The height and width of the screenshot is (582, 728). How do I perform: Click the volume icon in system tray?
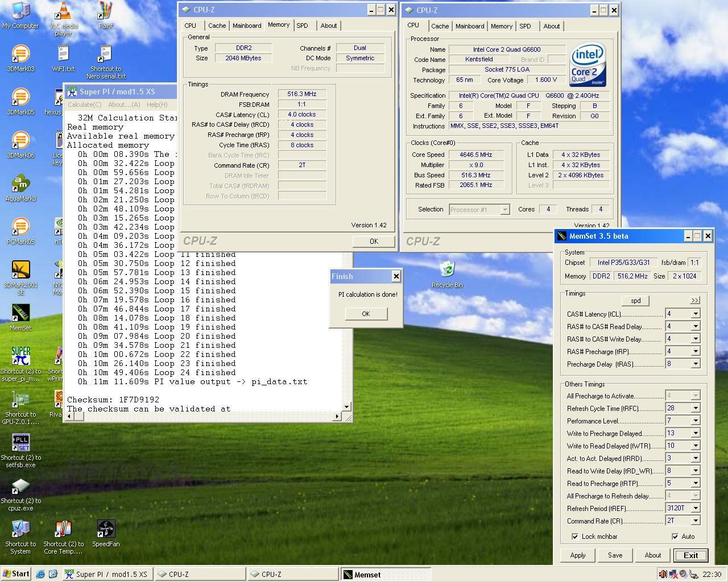[x=663, y=574]
